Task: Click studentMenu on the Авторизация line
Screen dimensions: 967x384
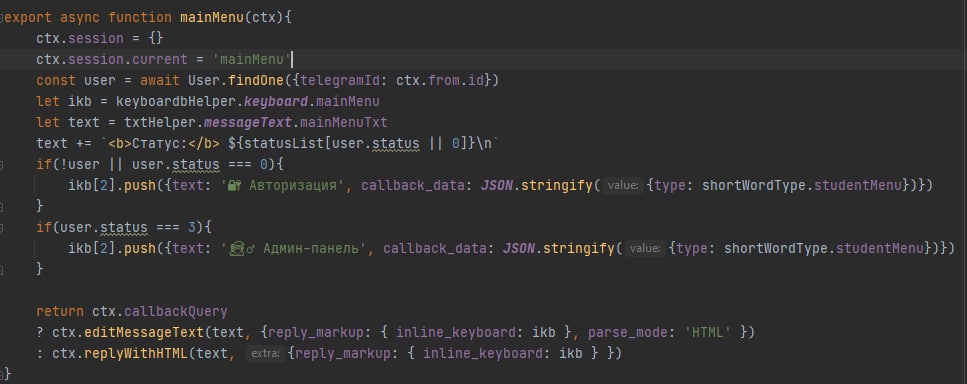Action: click(x=858, y=185)
